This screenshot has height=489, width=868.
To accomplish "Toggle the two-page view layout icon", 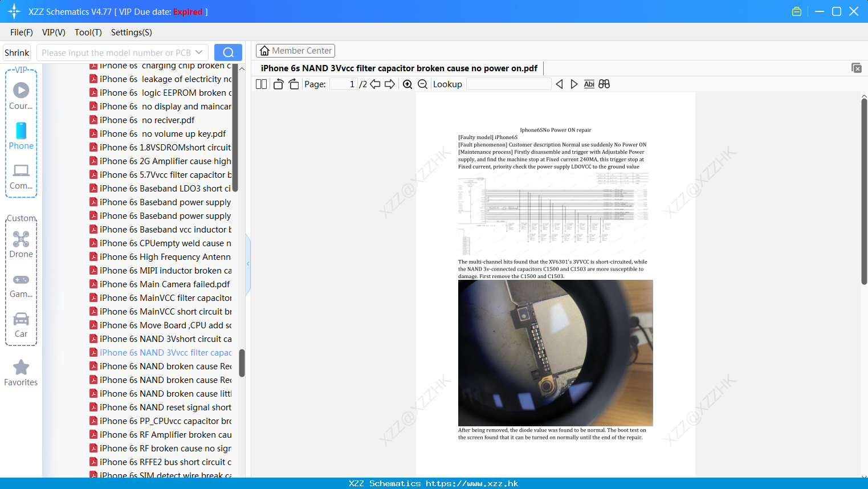I will tap(261, 84).
